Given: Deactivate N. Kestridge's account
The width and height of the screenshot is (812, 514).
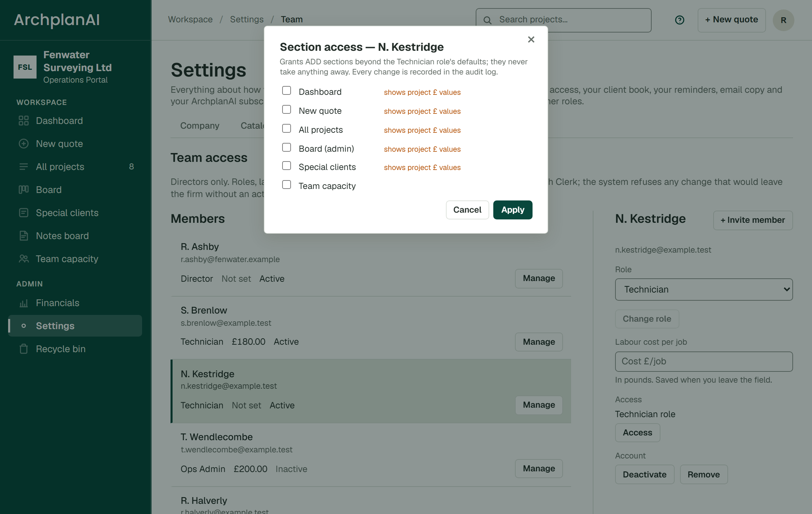Looking at the screenshot, I should 645,475.
